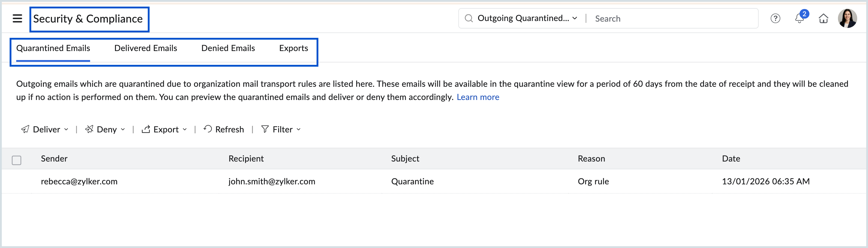Open your profile avatar picture
Viewport: 868px width, 248px height.
click(x=848, y=18)
